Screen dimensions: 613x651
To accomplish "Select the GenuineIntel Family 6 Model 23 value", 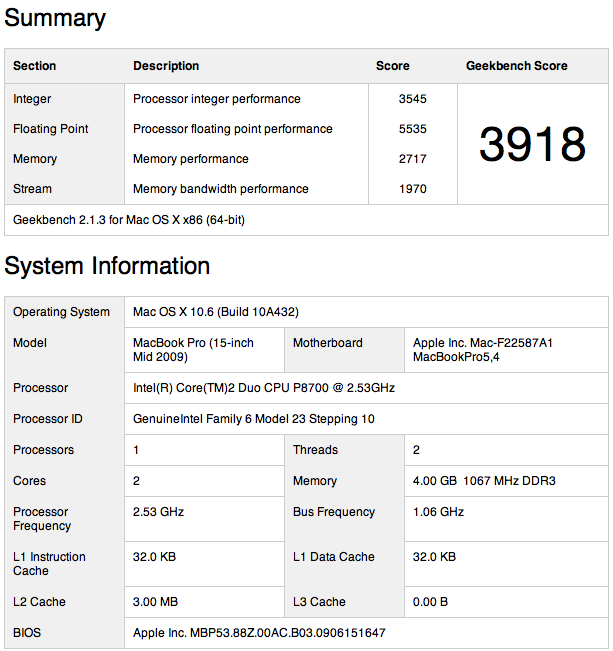I will click(x=253, y=419).
